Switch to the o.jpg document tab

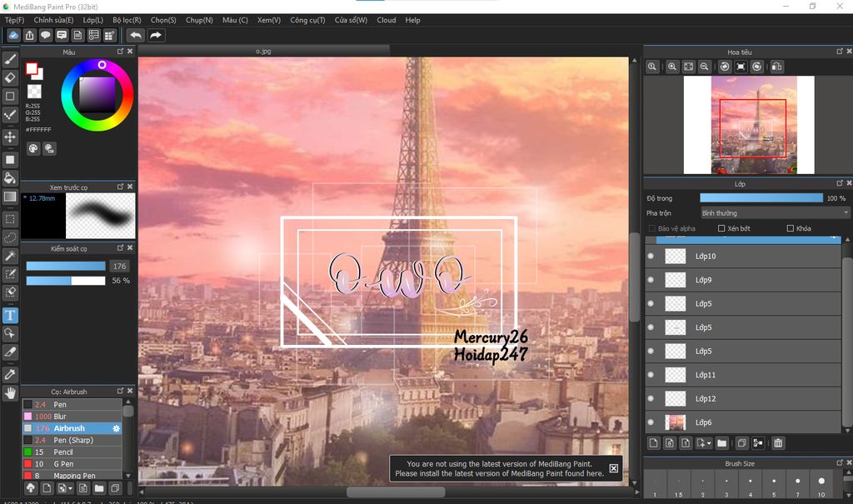point(263,51)
